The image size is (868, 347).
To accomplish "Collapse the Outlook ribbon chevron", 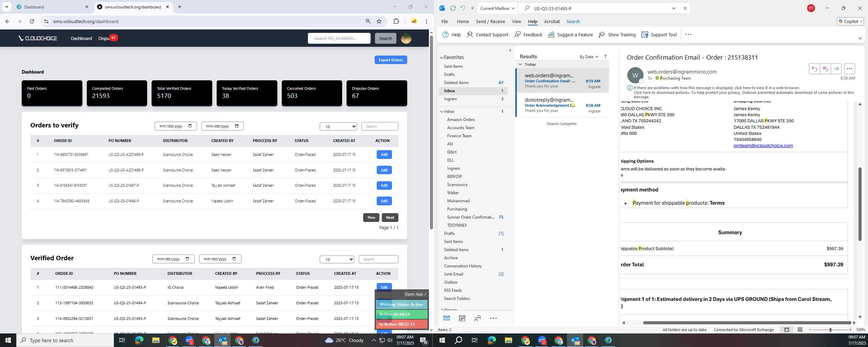I will coord(860,38).
